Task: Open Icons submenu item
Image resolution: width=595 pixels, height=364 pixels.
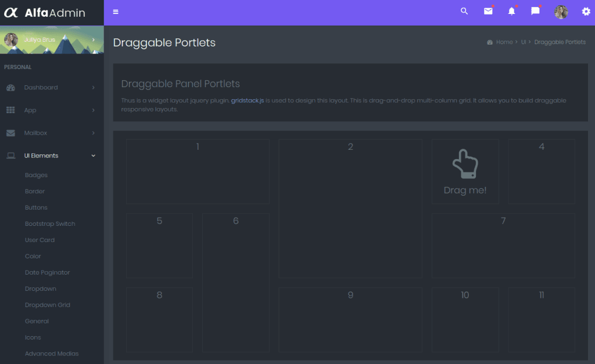Action: pyautogui.click(x=33, y=337)
